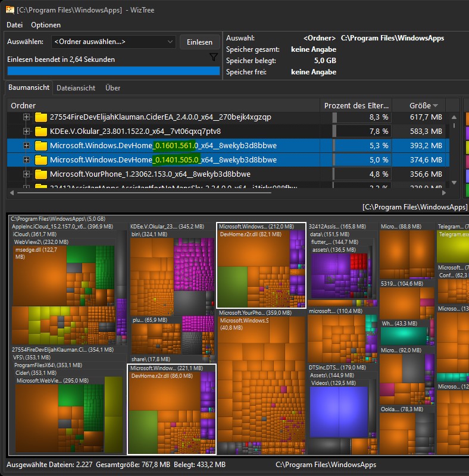Expand DevHome 0.1601.561.0 folder node
The width and height of the screenshot is (469, 476).
pyautogui.click(x=26, y=145)
